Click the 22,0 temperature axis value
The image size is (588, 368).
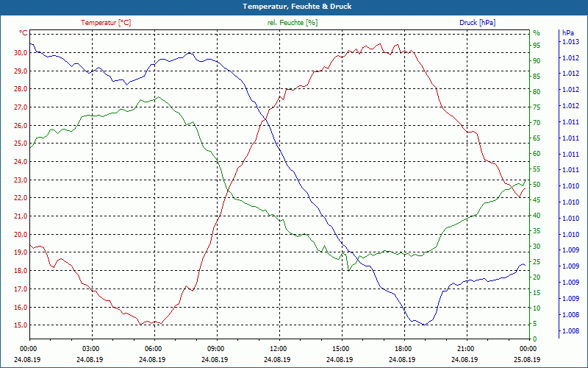click(x=21, y=198)
